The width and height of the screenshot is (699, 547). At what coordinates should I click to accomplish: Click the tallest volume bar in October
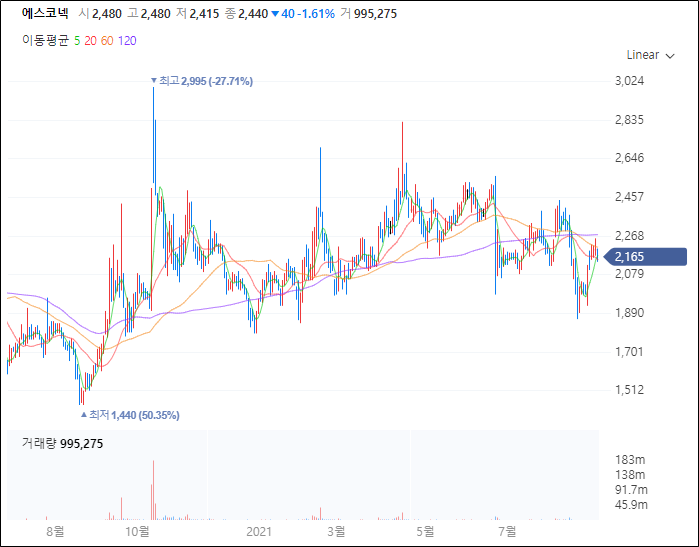[153, 490]
